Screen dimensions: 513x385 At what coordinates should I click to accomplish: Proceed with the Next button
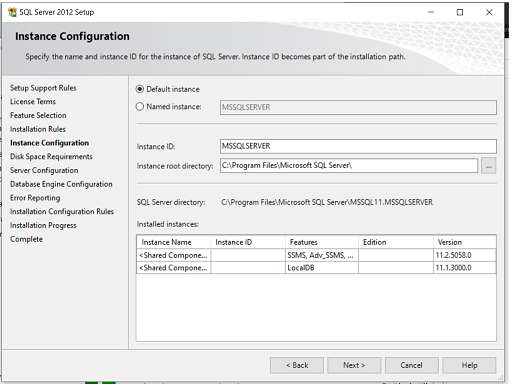coord(354,365)
